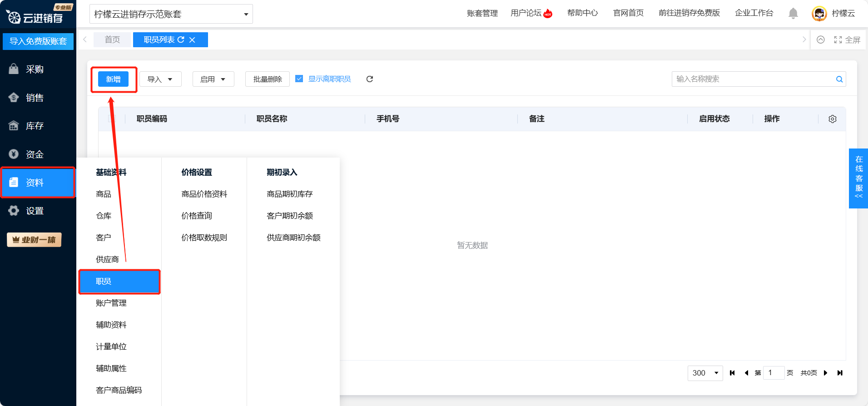Select 辅助资料 in the menu

pos(111,325)
